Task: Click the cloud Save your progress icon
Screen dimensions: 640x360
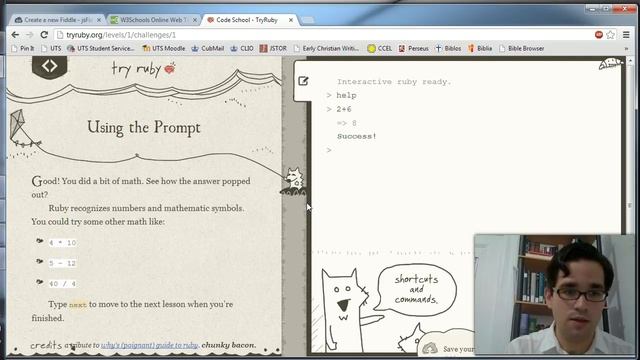Action: click(x=429, y=348)
